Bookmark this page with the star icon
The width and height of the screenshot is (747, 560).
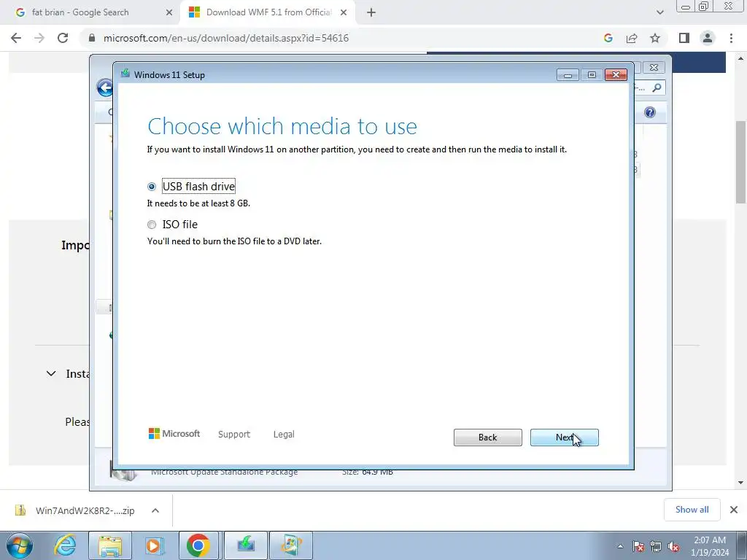pyautogui.click(x=655, y=38)
